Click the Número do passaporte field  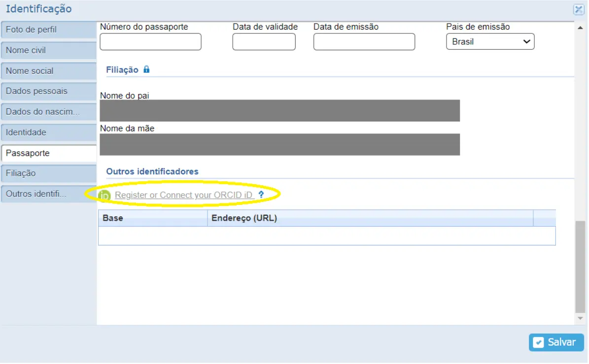[150, 42]
